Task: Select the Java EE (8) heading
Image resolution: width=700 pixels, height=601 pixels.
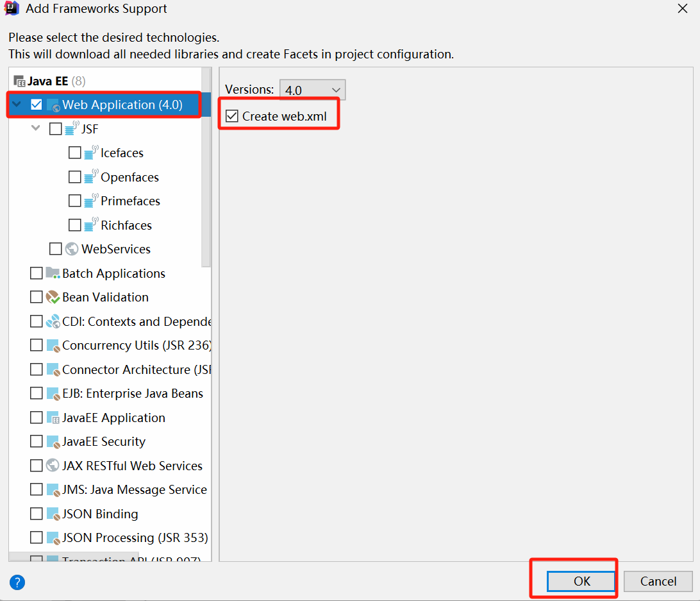Action: tap(56, 81)
